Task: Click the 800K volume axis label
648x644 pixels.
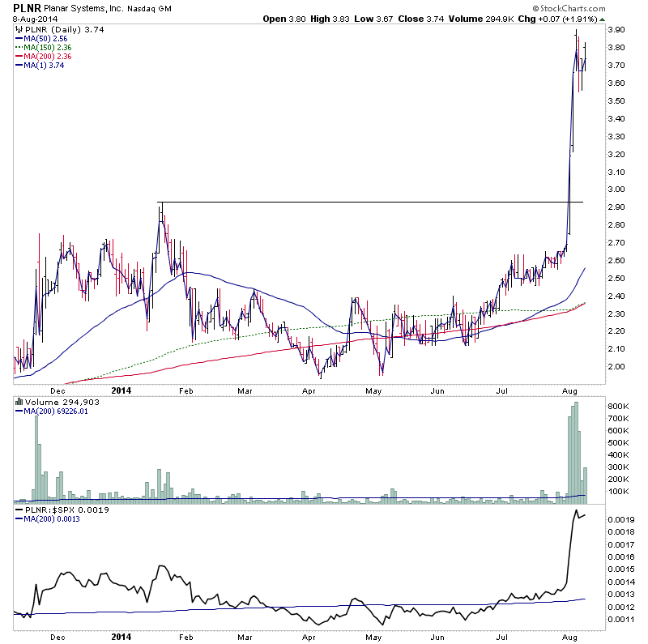Action: pyautogui.click(x=618, y=407)
